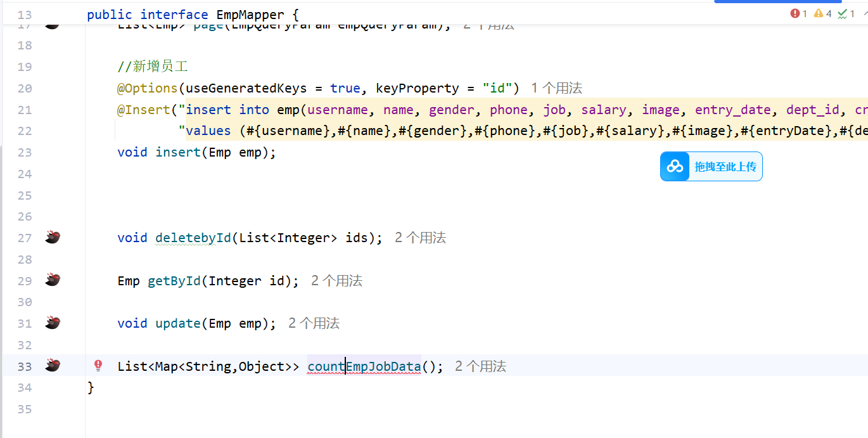Image resolution: width=868 pixels, height=438 pixels.
Task: Place cursor on deletebyId method name
Action: (193, 238)
